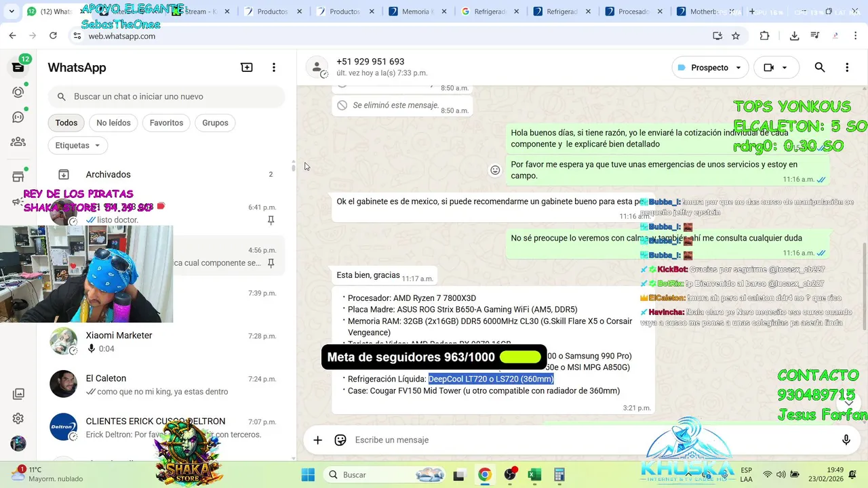Click the chat list vertical scrollbar
The height and width of the screenshot is (488, 868).
pos(293,167)
